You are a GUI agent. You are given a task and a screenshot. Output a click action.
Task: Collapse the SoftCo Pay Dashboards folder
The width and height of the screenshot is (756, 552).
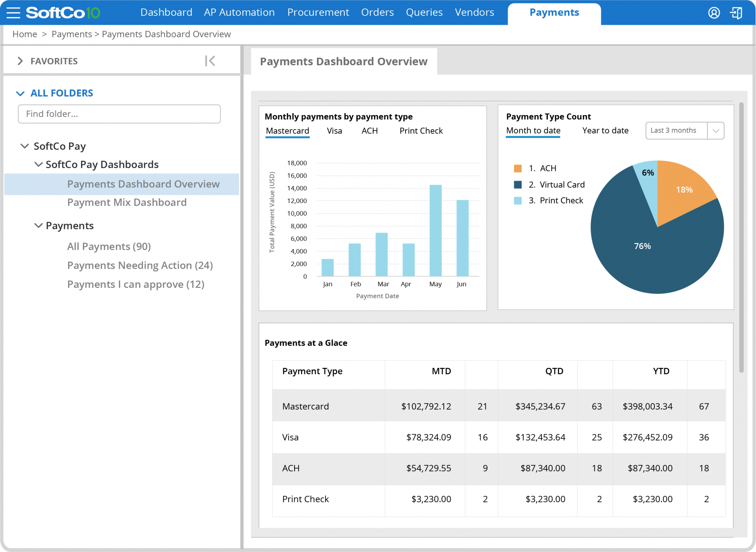point(39,164)
